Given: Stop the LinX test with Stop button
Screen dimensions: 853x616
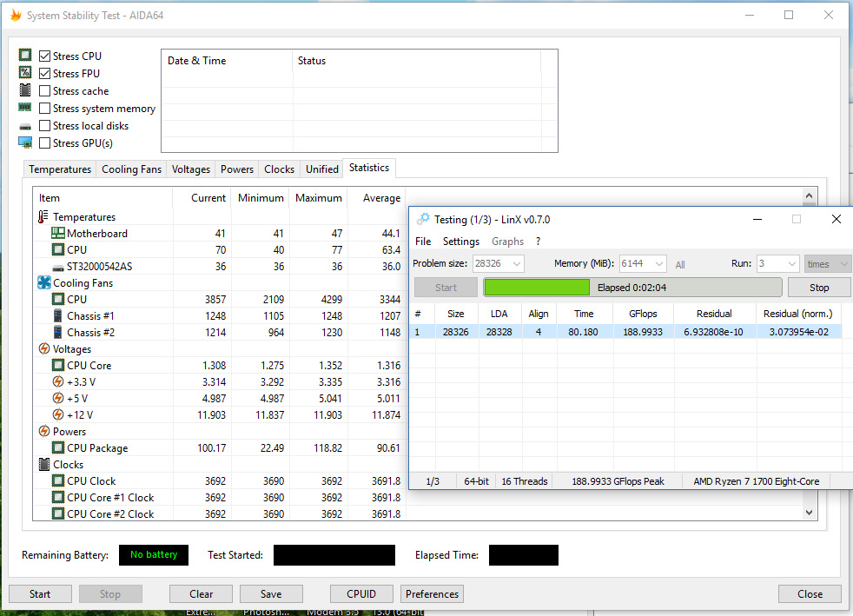Looking at the screenshot, I should 819,288.
